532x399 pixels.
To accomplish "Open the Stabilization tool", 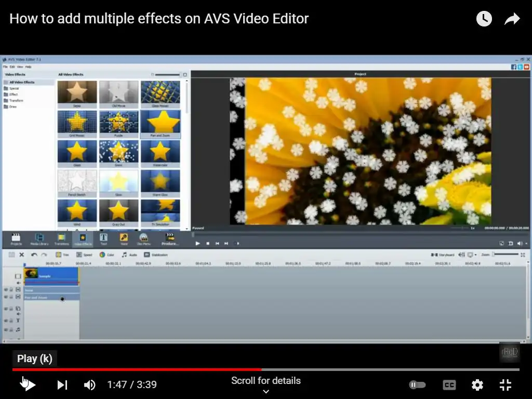I will [156, 255].
